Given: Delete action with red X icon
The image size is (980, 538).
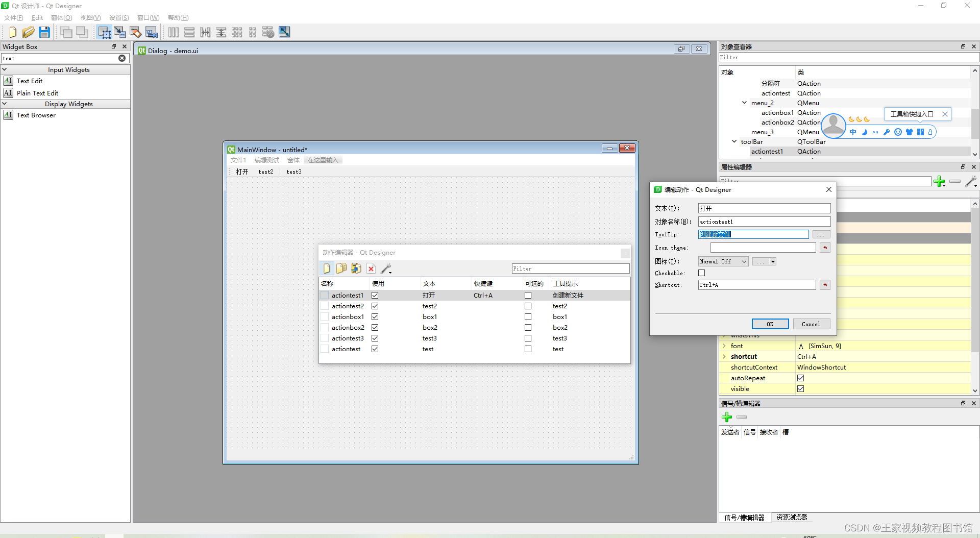Looking at the screenshot, I should (371, 268).
